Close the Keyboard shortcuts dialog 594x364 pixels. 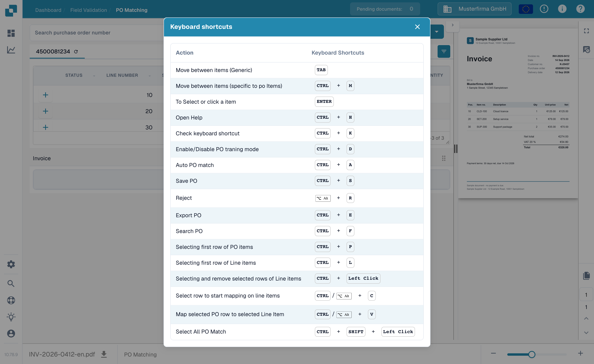coord(417,27)
